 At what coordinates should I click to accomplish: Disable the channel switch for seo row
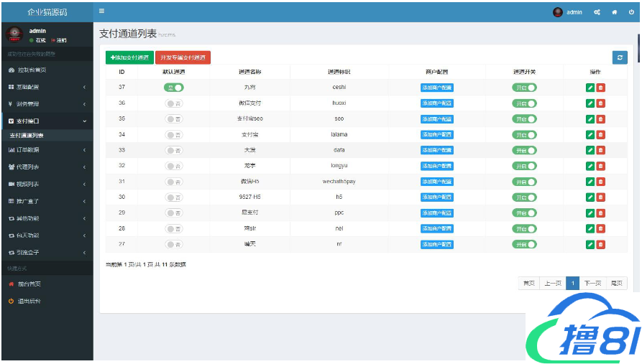coord(524,118)
